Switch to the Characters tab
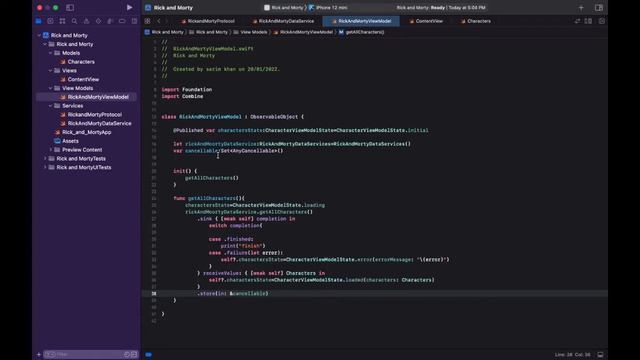Viewport: 640px width, 360px height. click(x=476, y=21)
